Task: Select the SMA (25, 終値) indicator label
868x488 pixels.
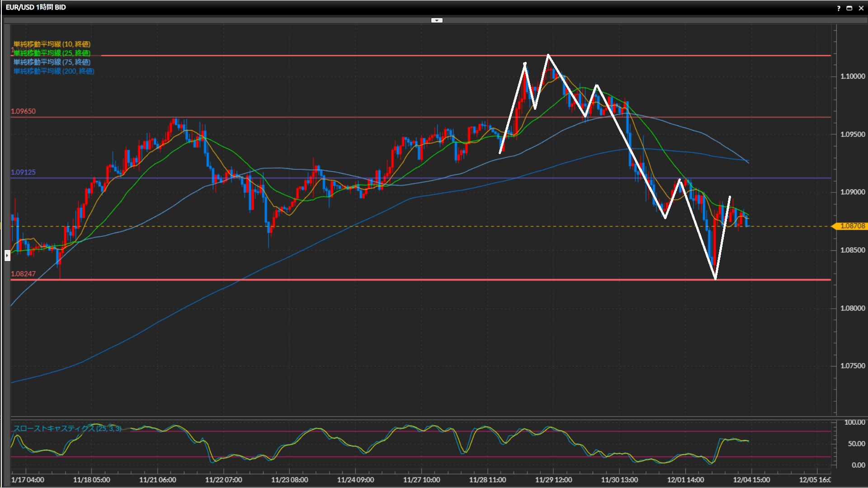Action: click(x=52, y=53)
